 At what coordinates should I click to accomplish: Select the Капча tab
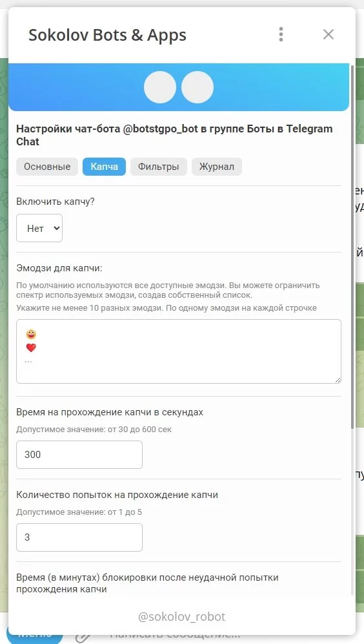[x=105, y=167]
